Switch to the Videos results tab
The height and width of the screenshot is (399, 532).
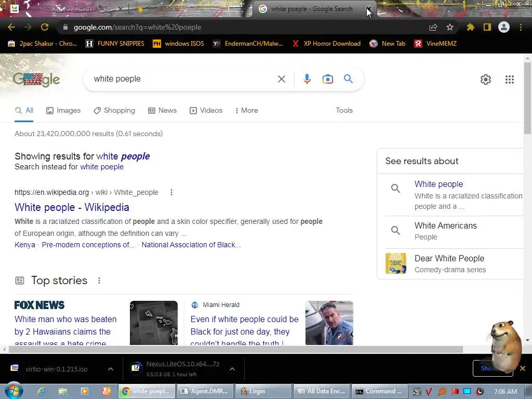pos(206,111)
